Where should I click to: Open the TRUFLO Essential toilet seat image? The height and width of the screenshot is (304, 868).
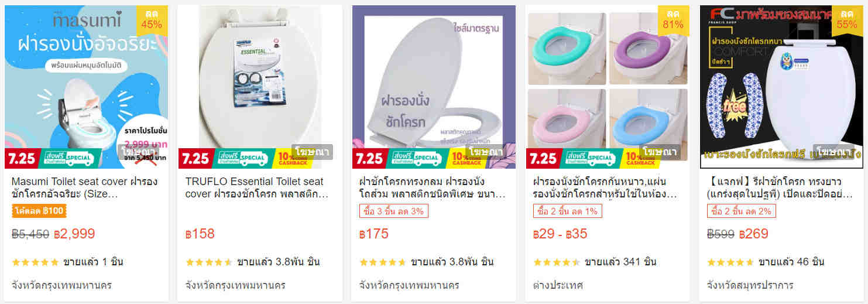(x=260, y=87)
